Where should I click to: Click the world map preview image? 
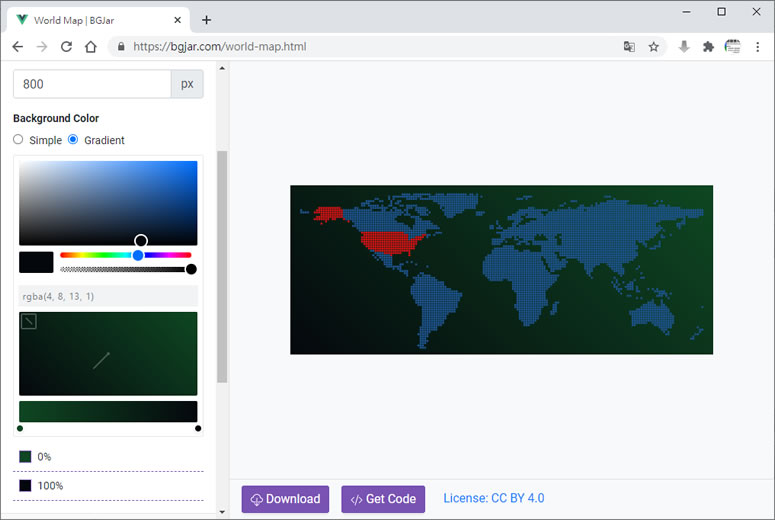click(x=501, y=270)
